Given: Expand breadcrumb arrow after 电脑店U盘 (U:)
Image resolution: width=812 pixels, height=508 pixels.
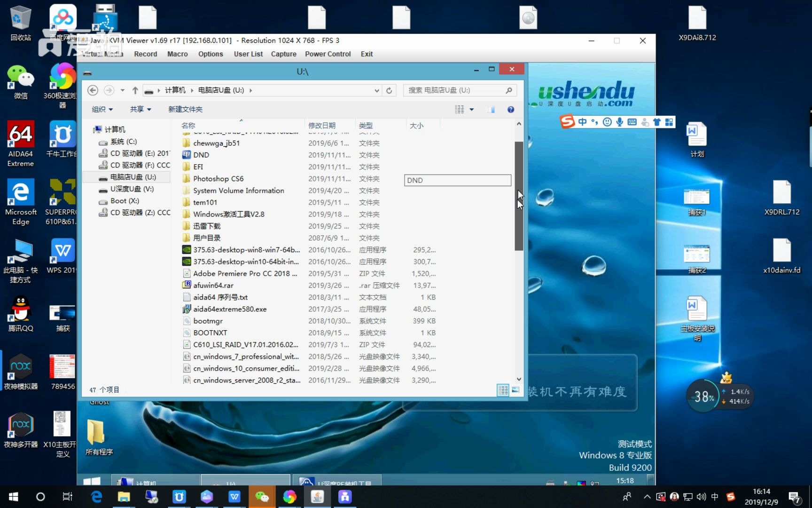Looking at the screenshot, I should click(x=250, y=90).
